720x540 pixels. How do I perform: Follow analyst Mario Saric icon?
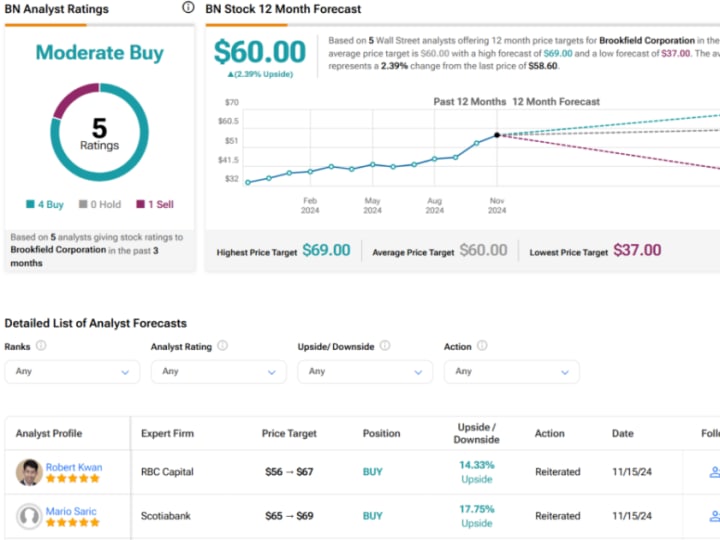[x=714, y=516]
